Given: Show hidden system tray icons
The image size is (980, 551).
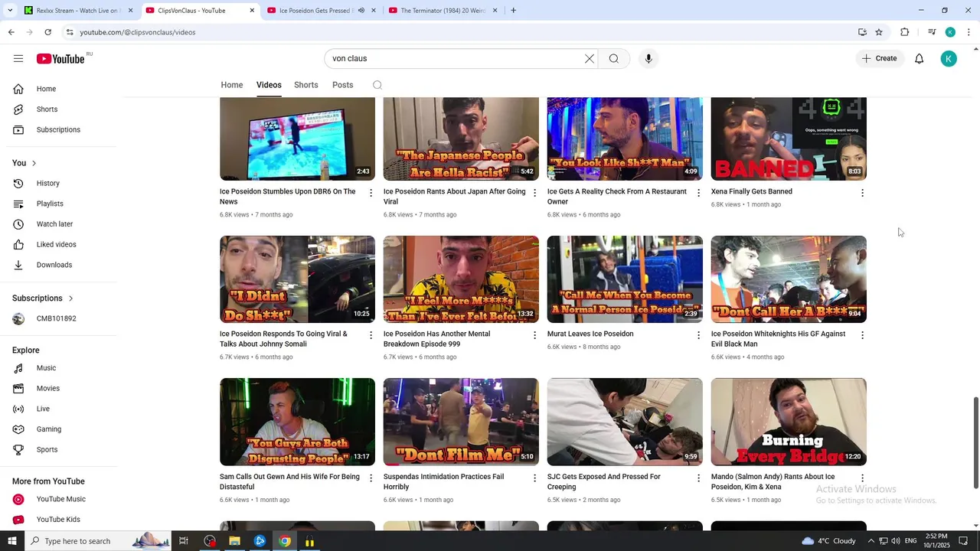Looking at the screenshot, I should [871, 541].
